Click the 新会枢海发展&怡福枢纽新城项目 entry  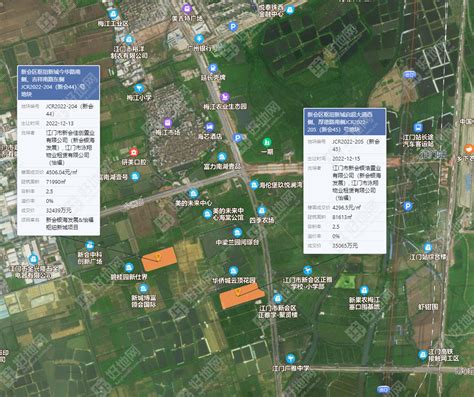point(70,223)
